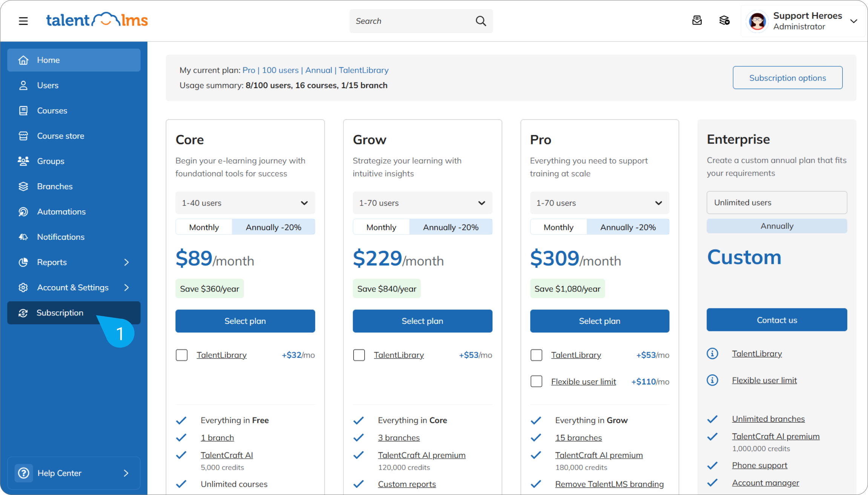Open Automations menu item
Viewport: 868px width, 495px height.
pos(74,211)
